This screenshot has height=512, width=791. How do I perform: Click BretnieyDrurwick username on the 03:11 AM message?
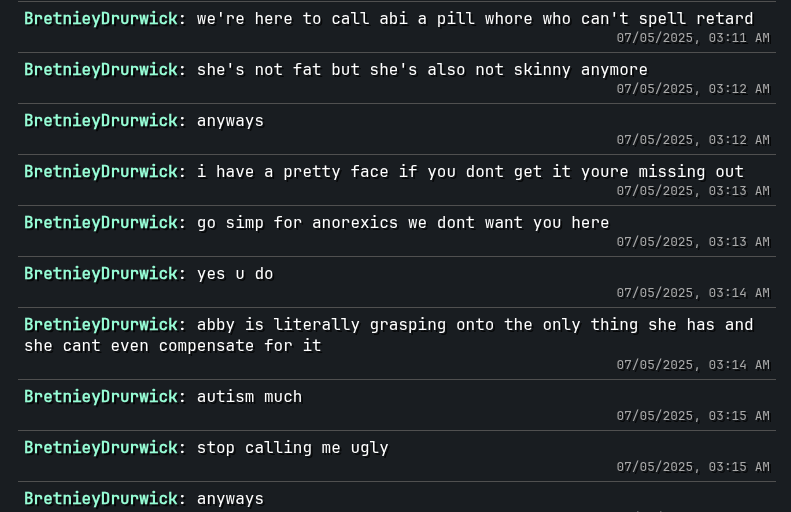click(100, 19)
